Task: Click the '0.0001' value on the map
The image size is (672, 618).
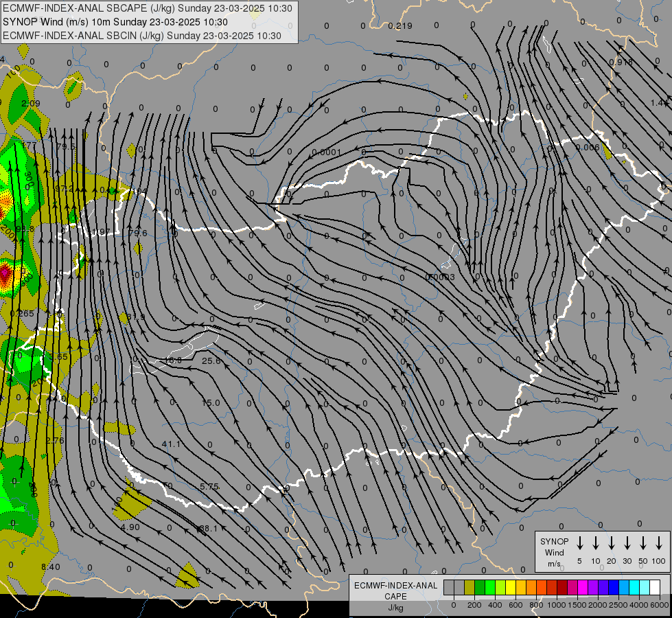Action: [327, 152]
